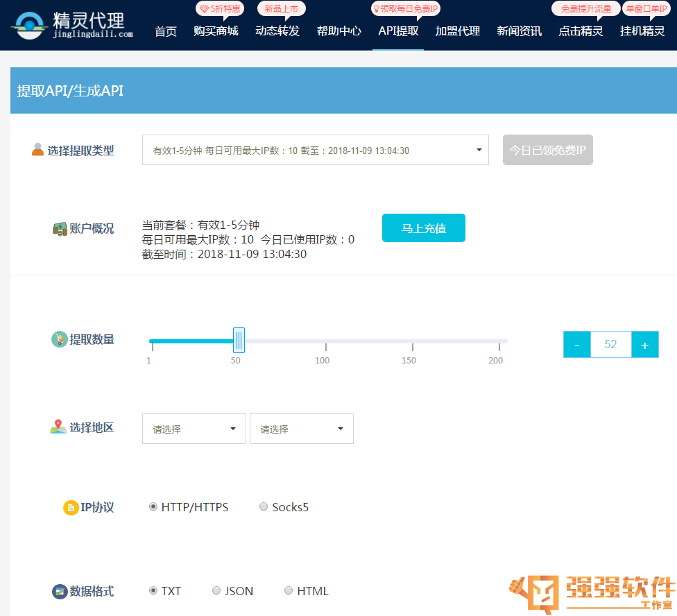Click the yellow icon beside IP协议

pyautogui.click(x=71, y=507)
